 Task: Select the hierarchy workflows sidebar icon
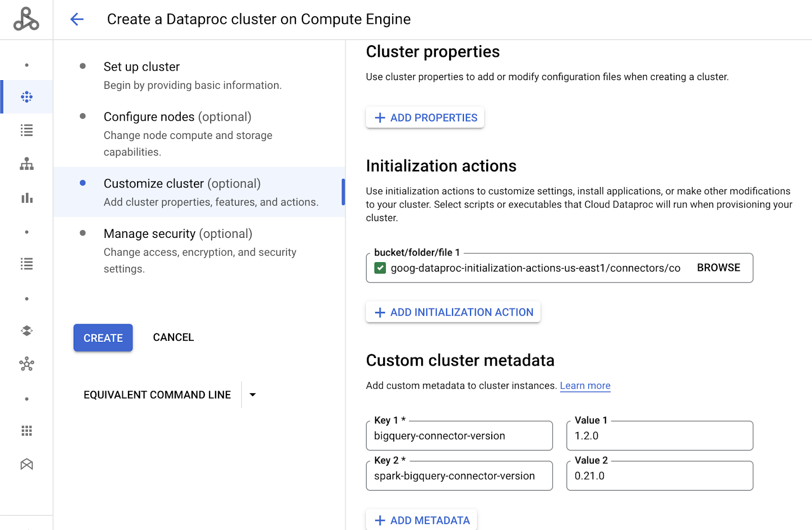27,164
